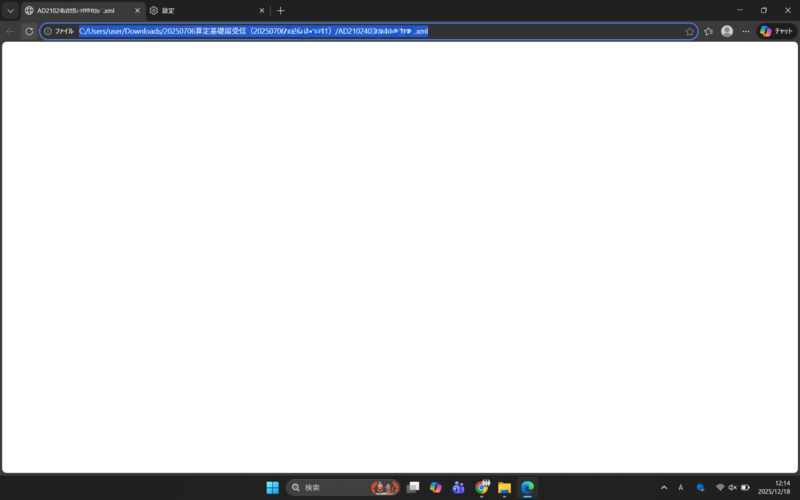Go back to the previous page
The image size is (800, 500).
[10, 31]
